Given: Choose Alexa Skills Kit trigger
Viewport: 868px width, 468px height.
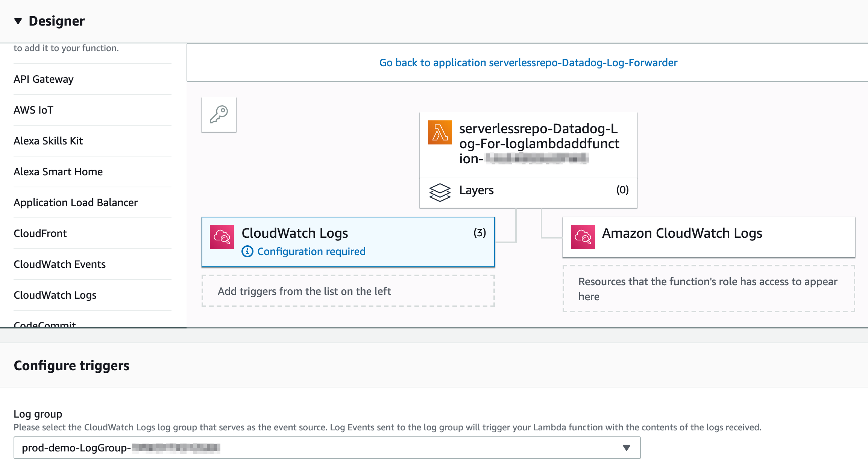Looking at the screenshot, I should pyautogui.click(x=93, y=141).
